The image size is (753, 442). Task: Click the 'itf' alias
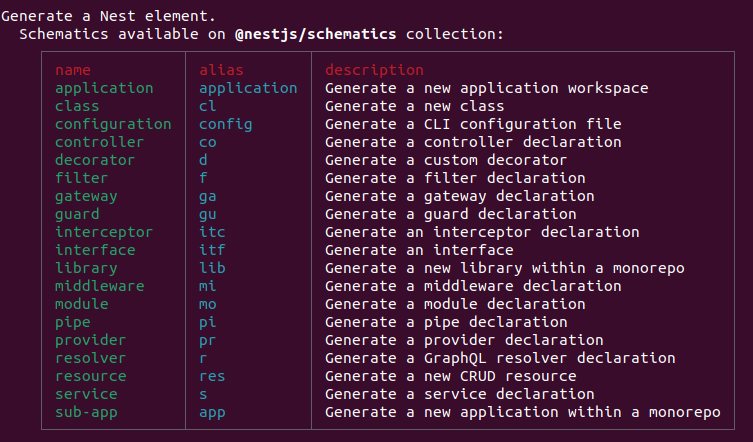coord(212,250)
